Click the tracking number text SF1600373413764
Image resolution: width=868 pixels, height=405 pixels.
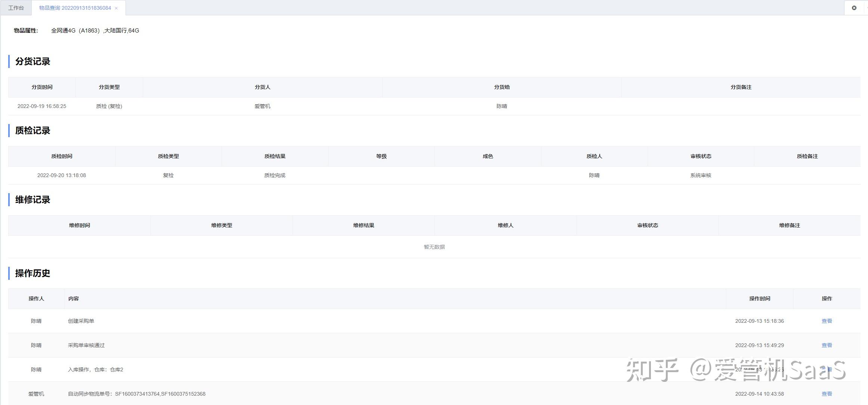click(137, 394)
